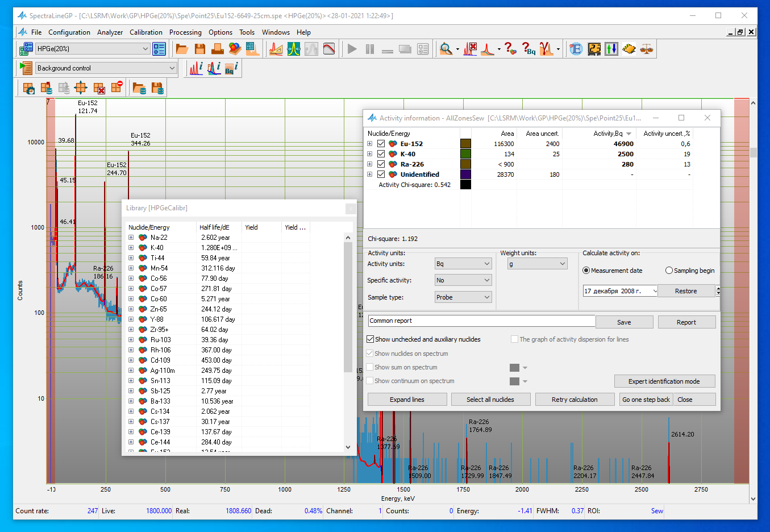Click the K-40 green color swatch
Screen dimensions: 770x532
pos(465,154)
